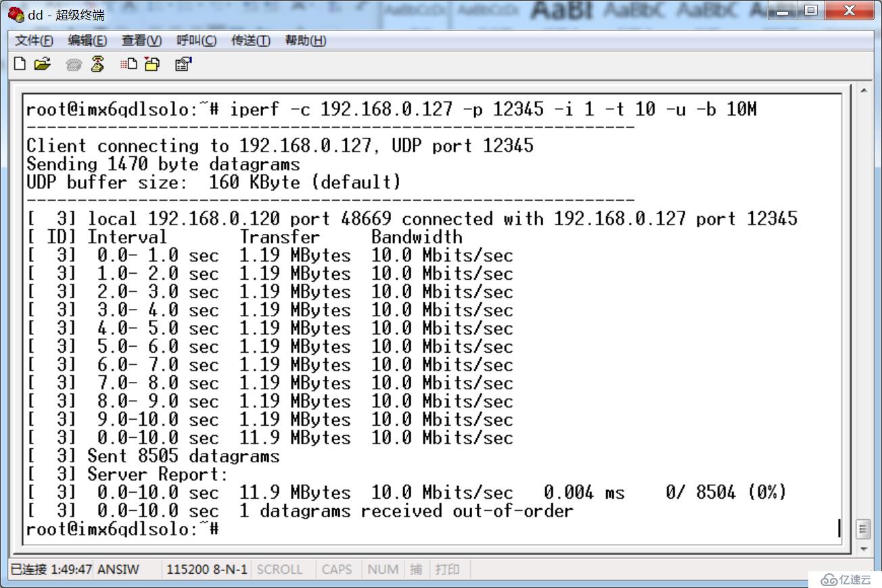Click the 'Transfer' column header text
Viewport: 882px width, 588px height.
[x=279, y=237]
